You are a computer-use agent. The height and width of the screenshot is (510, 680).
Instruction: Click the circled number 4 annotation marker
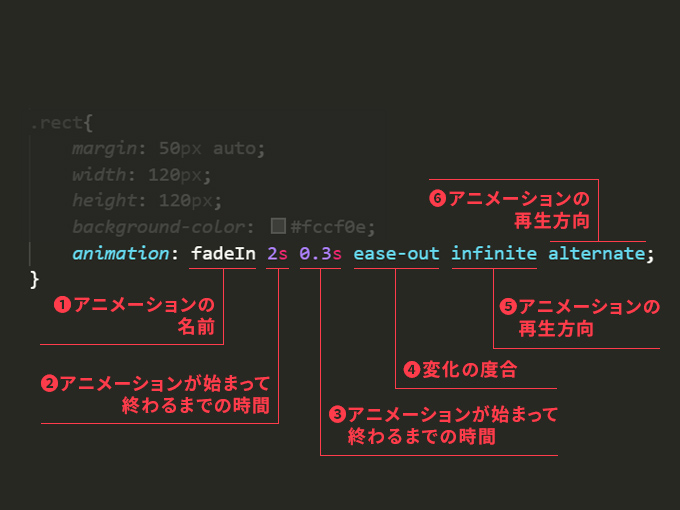(411, 370)
